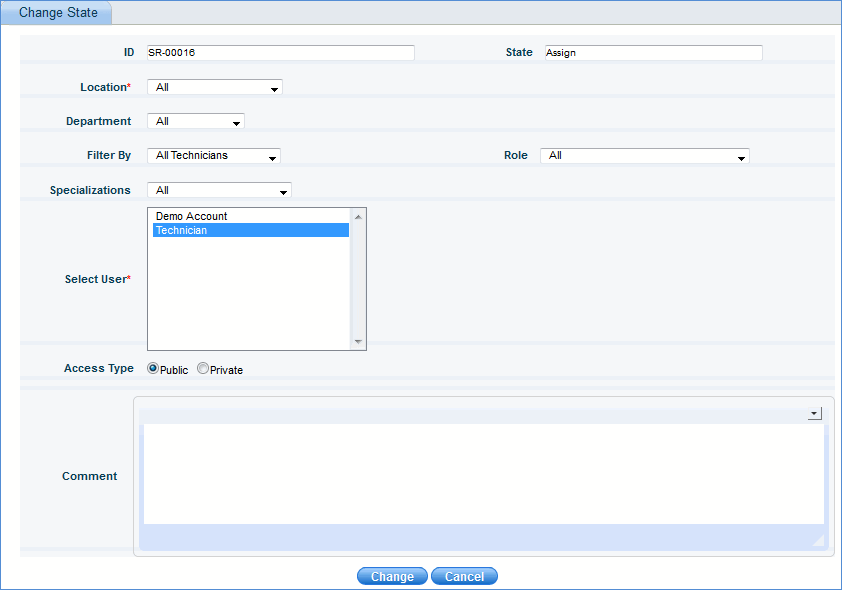Screen dimensions: 842x590
Task: Open the Comment formatting toolbar dropdown
Action: 814,413
